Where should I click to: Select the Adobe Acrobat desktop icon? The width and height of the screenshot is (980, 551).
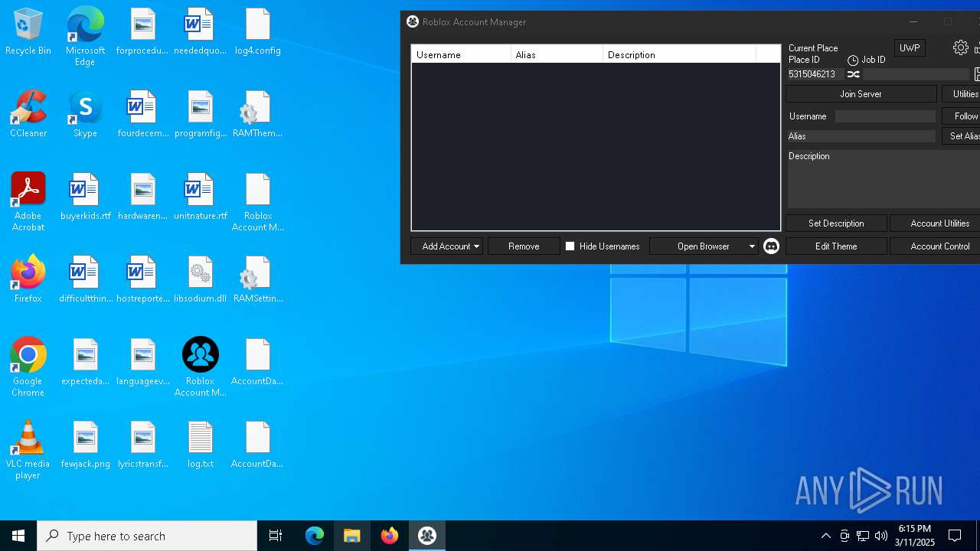[28, 202]
